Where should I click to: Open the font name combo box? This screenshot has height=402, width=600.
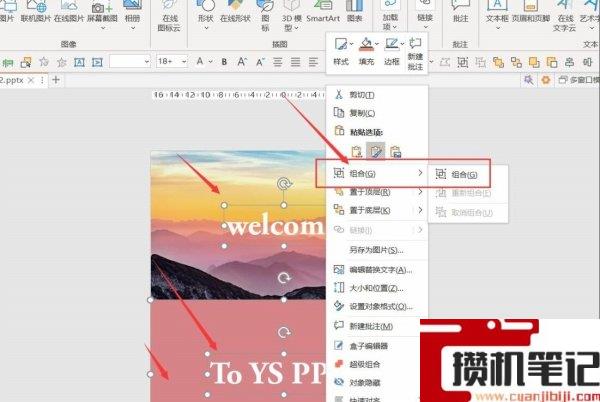tap(130, 61)
